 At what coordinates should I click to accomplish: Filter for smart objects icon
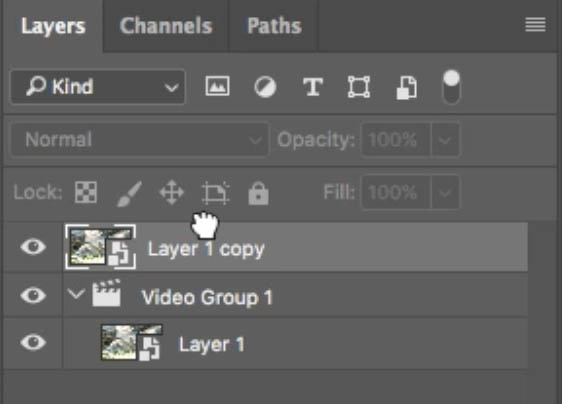tap(407, 87)
